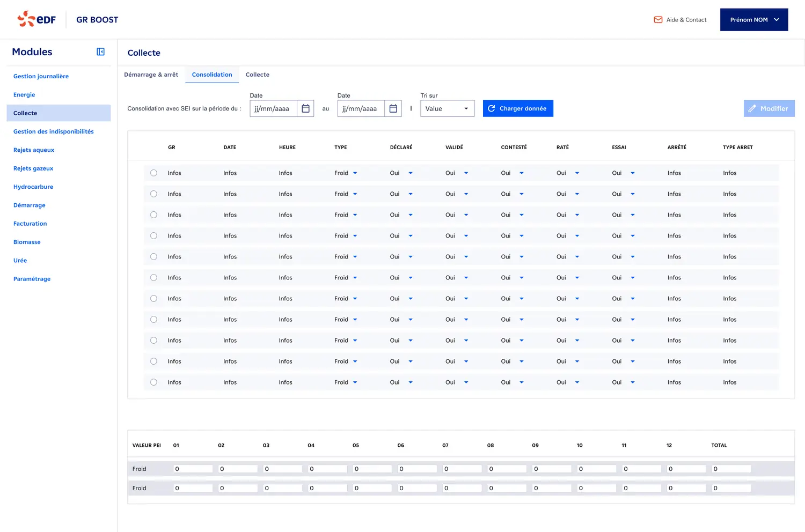Open first row RATÉ Oui dropdown

[x=568, y=173]
